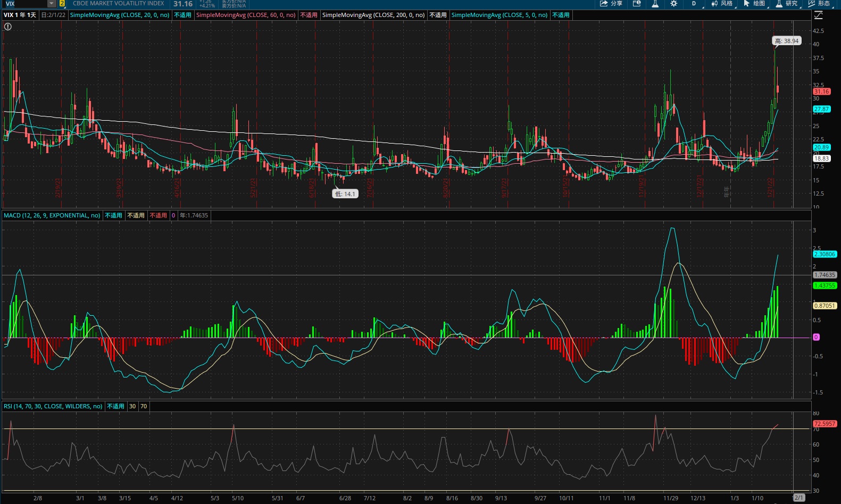Click the SimpleMovingAvg CLOSE 200 label
Viewport: 841px width, 504px height.
[x=373, y=15]
